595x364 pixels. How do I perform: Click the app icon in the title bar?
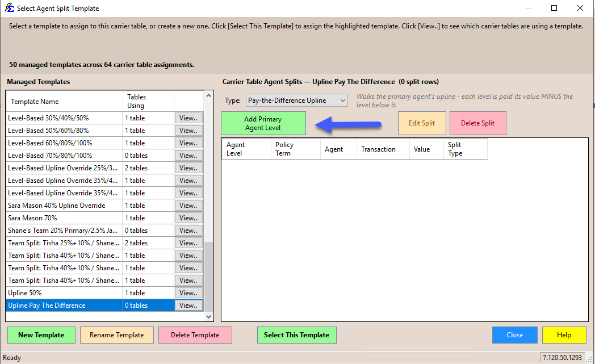tap(9, 8)
